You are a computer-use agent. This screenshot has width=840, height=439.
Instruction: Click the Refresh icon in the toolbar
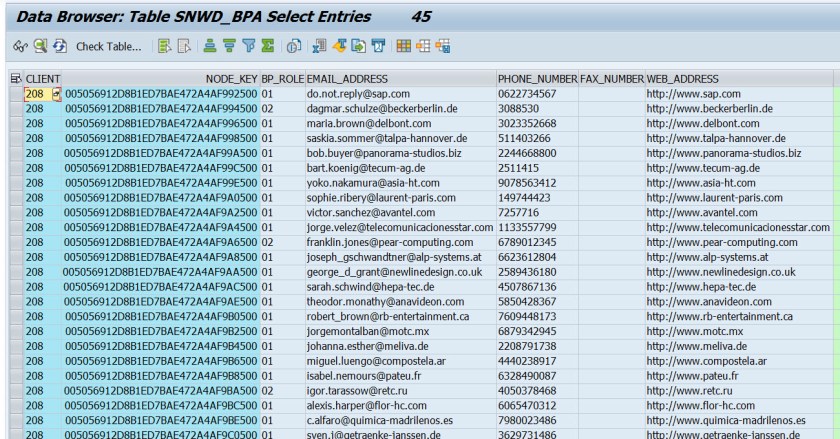pyautogui.click(x=59, y=46)
